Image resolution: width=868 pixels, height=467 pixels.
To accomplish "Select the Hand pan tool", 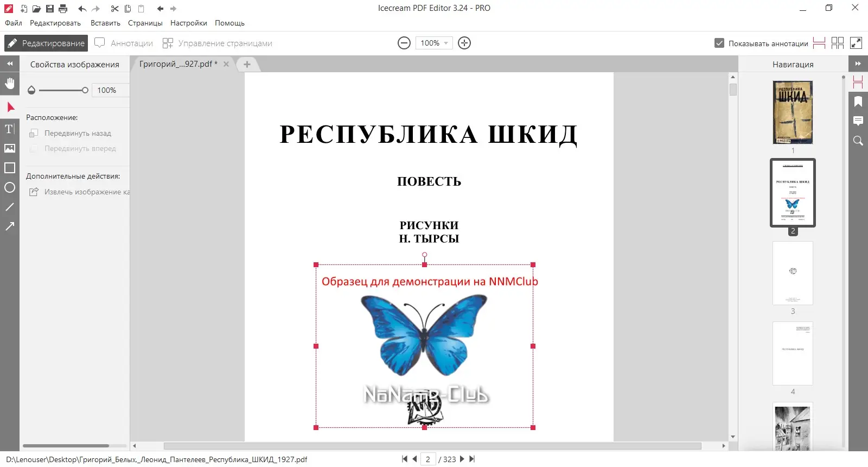I will click(x=10, y=83).
